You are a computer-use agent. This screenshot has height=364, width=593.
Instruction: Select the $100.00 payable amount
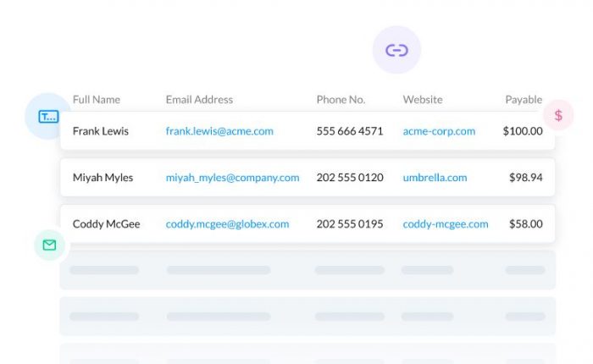click(x=523, y=131)
